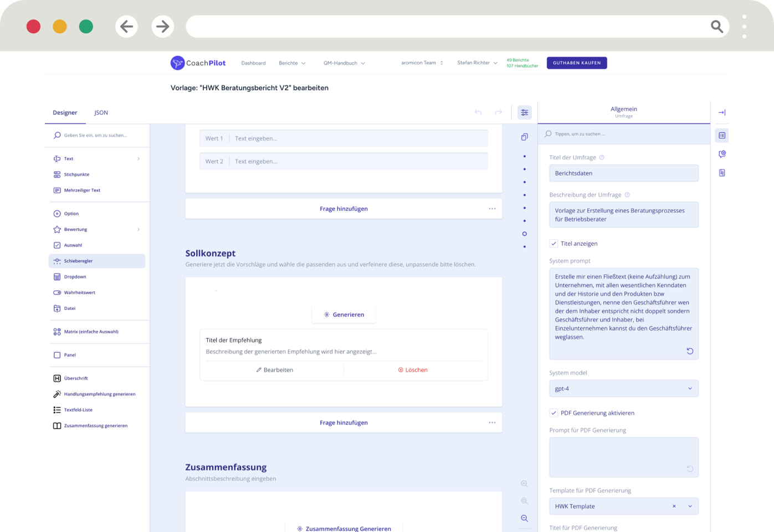Image resolution: width=774 pixels, height=532 pixels.
Task: Click the zoom in magnifier icon
Action: [x=525, y=484]
